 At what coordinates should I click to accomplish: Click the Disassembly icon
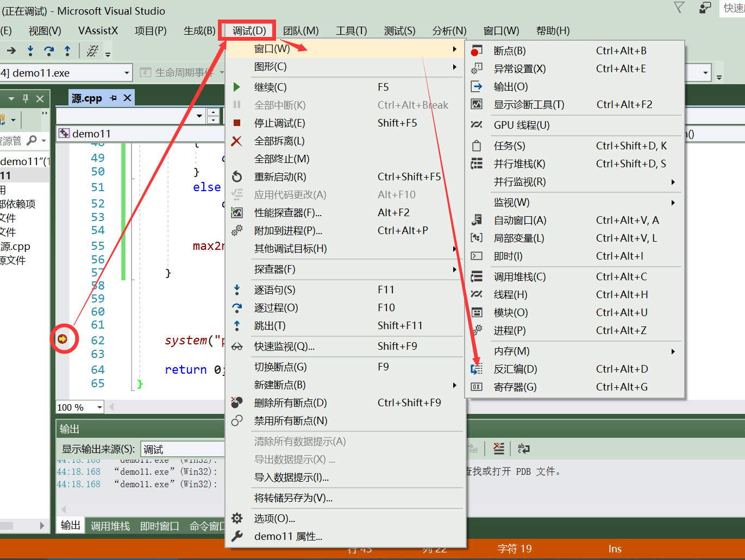tap(476, 369)
